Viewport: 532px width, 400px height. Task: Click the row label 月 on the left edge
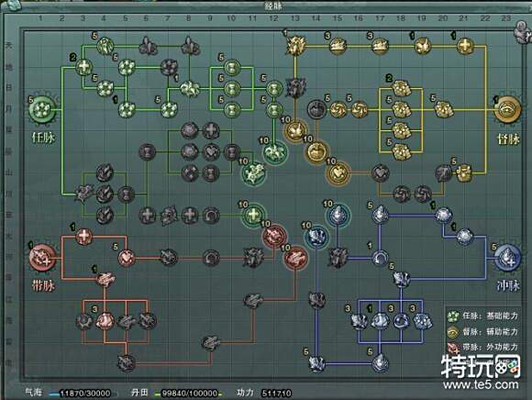[x=9, y=108]
